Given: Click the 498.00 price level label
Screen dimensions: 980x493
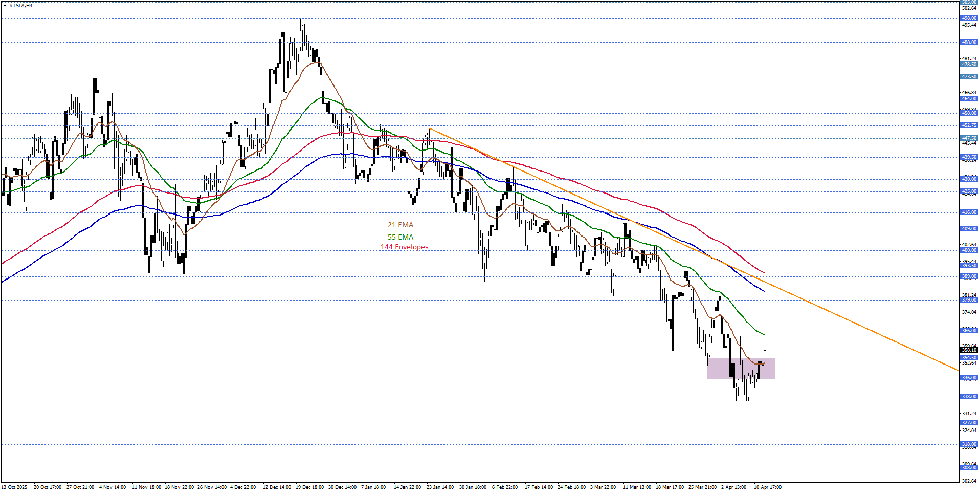Looking at the screenshot, I should tap(969, 18).
